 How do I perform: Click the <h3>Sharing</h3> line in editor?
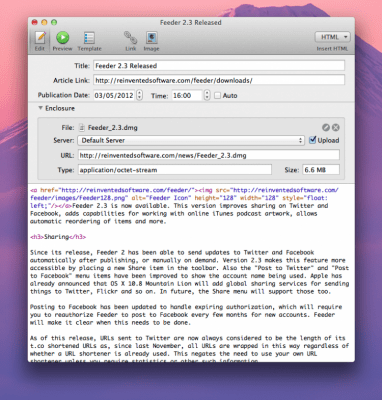click(x=58, y=237)
